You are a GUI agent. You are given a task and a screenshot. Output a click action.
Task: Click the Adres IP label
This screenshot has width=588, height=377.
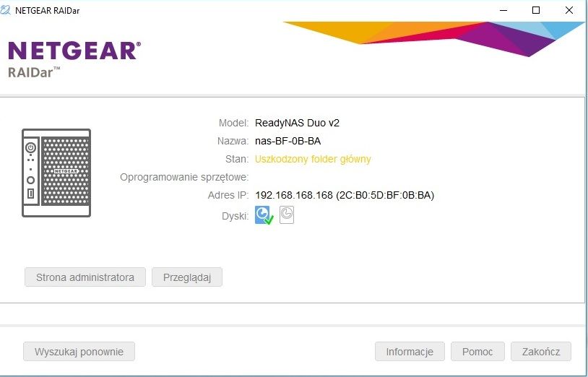(x=228, y=195)
